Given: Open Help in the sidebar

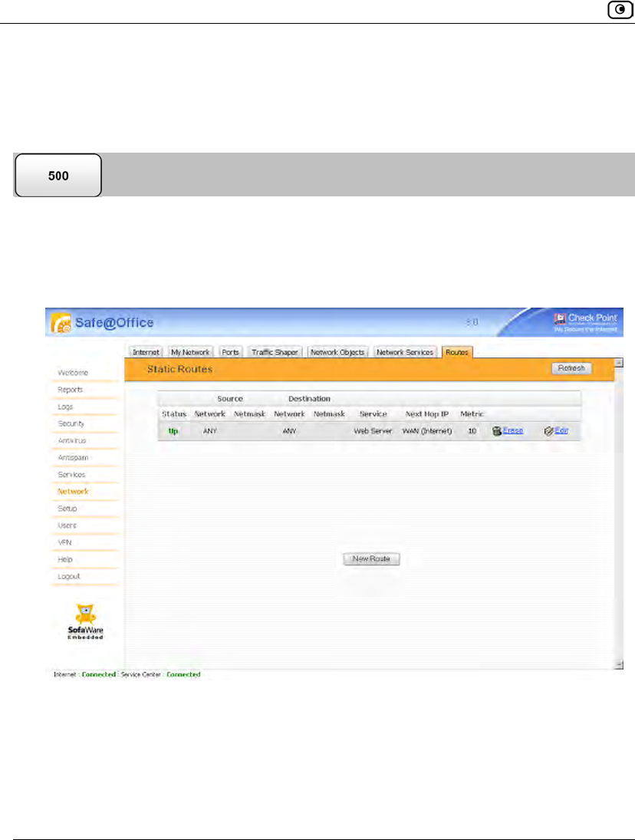Looking at the screenshot, I should point(64,560).
